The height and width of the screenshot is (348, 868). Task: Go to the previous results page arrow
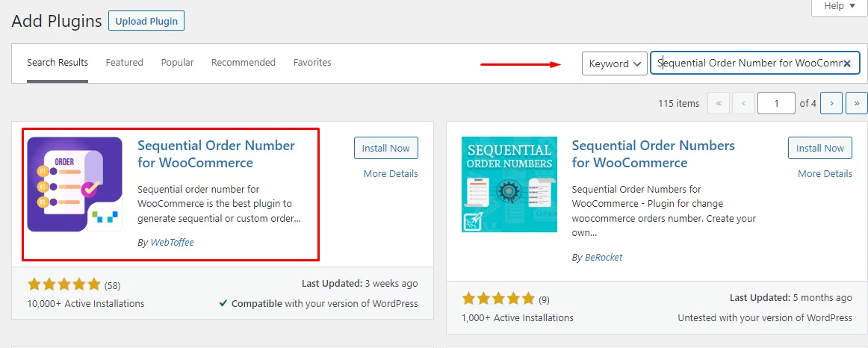[743, 103]
